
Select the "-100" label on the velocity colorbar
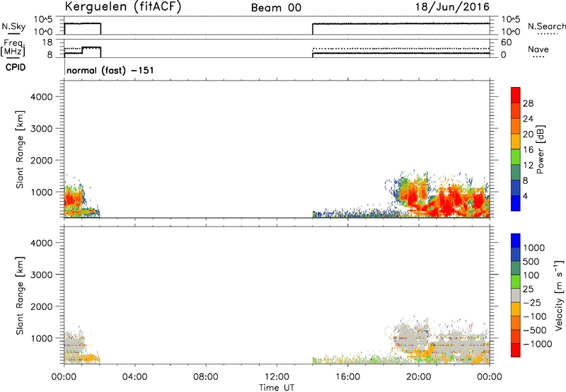[535, 316]
